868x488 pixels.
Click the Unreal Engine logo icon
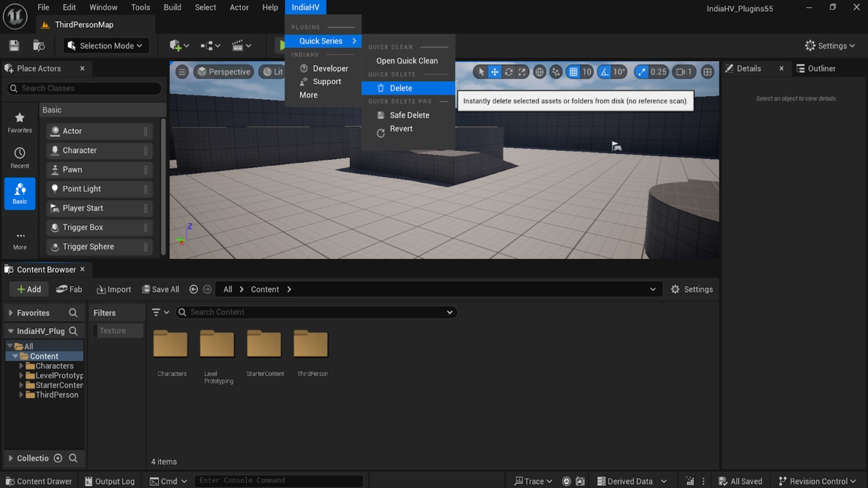(15, 16)
